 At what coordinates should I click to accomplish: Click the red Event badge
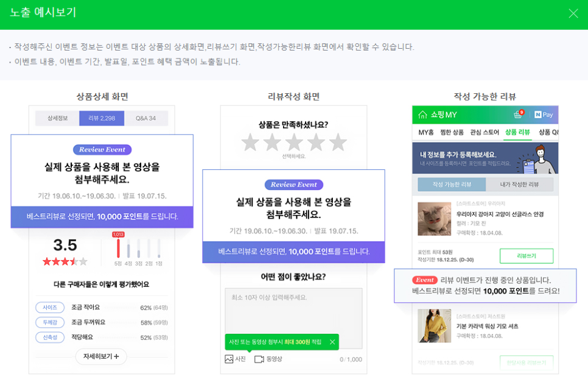coord(424,280)
